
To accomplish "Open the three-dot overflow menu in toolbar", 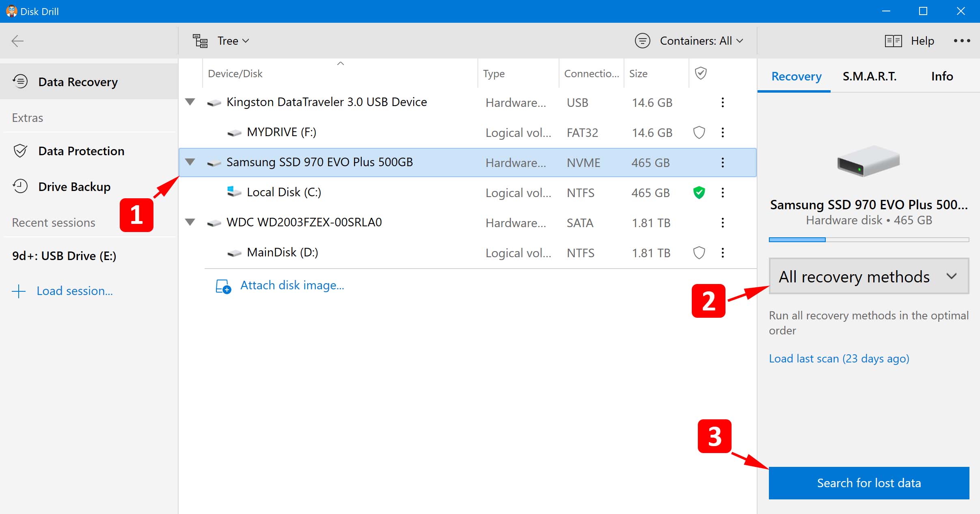I will point(962,41).
